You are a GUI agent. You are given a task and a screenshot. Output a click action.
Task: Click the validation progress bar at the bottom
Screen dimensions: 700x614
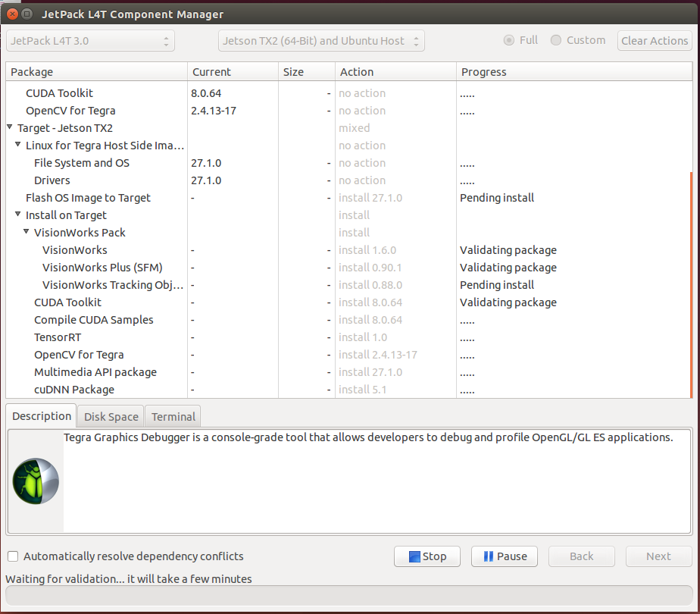(348, 596)
